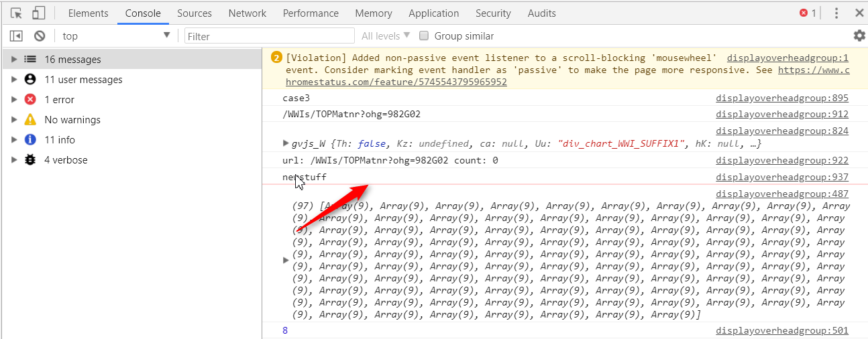Click the yellow violation count badge
868x339 pixels.
276,58
